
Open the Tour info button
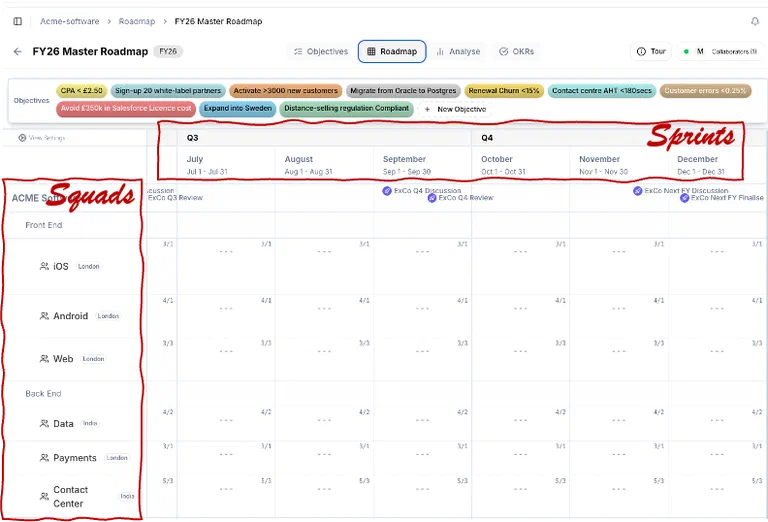point(651,51)
